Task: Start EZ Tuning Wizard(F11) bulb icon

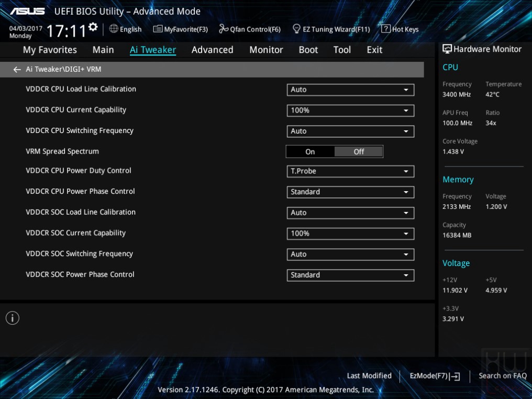Action: click(296, 29)
